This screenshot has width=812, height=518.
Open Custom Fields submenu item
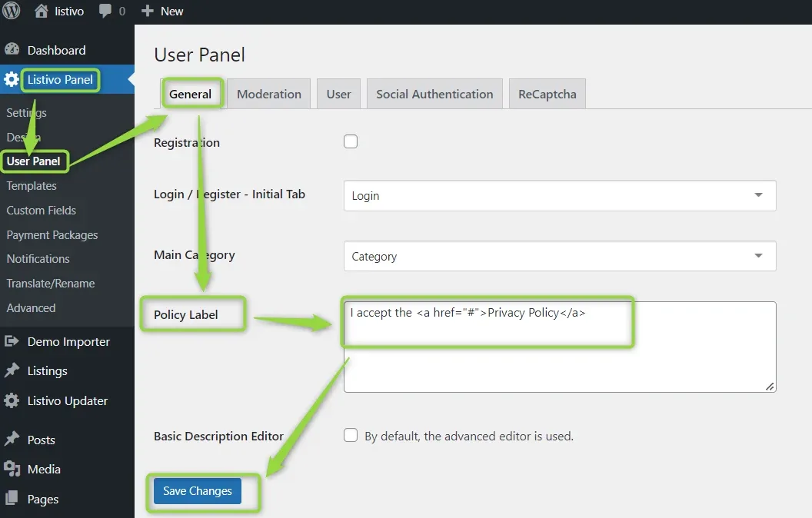click(x=41, y=210)
